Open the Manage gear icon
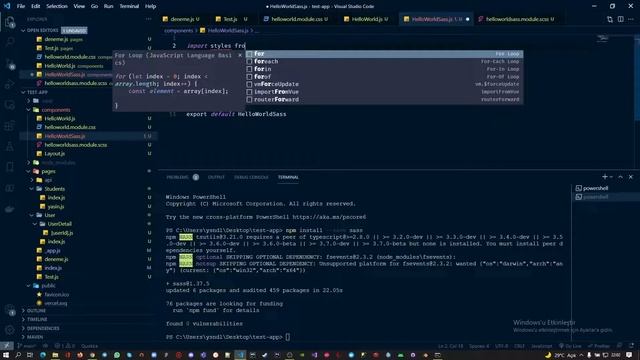The height and width of the screenshot is (360, 640). 10,330
